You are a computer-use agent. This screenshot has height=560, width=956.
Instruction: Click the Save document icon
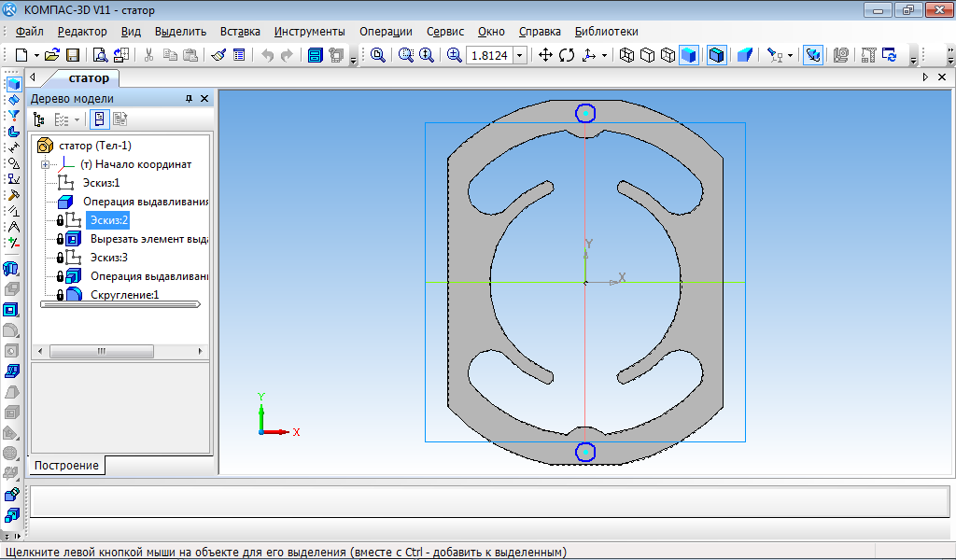click(x=72, y=55)
